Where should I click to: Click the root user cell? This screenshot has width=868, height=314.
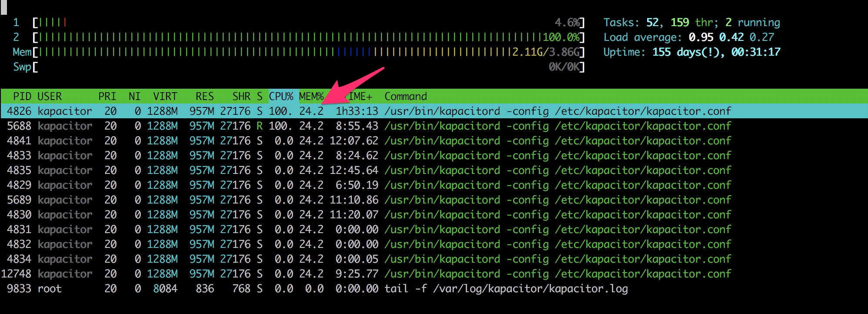click(x=50, y=288)
